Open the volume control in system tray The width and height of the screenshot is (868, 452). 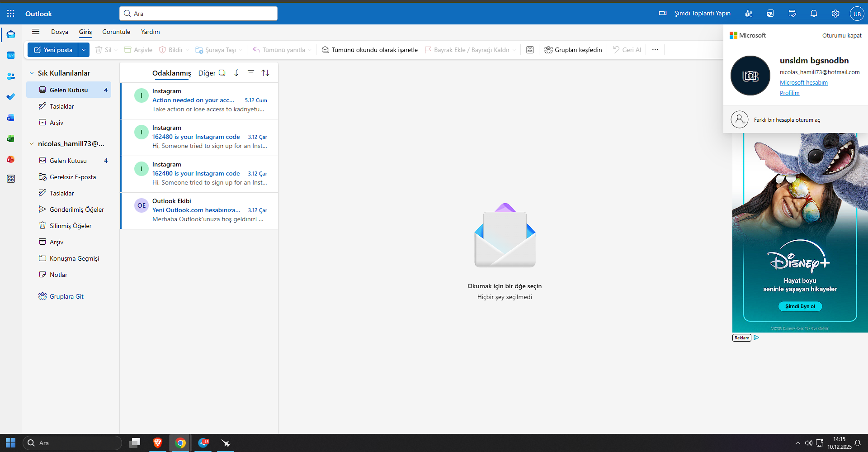coord(808,443)
